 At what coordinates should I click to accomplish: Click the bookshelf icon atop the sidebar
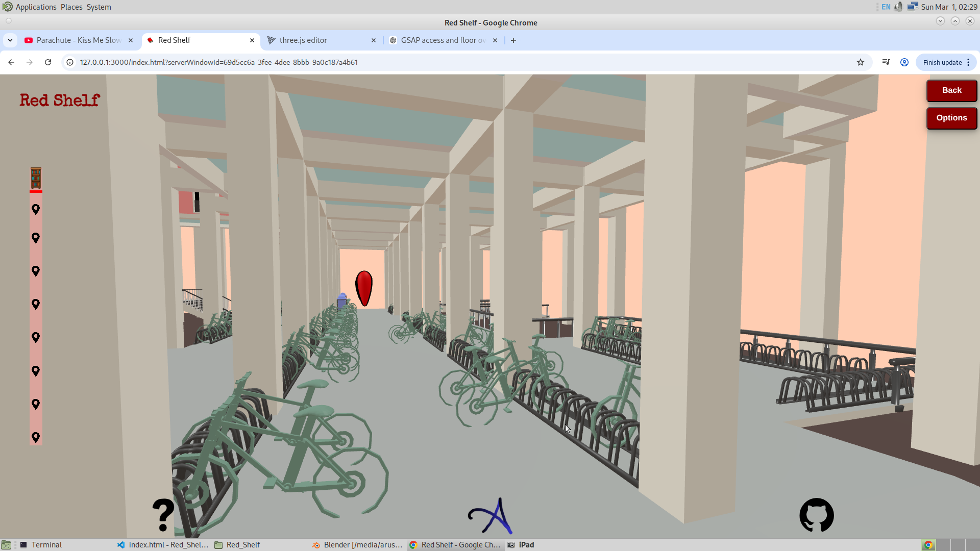(x=36, y=178)
